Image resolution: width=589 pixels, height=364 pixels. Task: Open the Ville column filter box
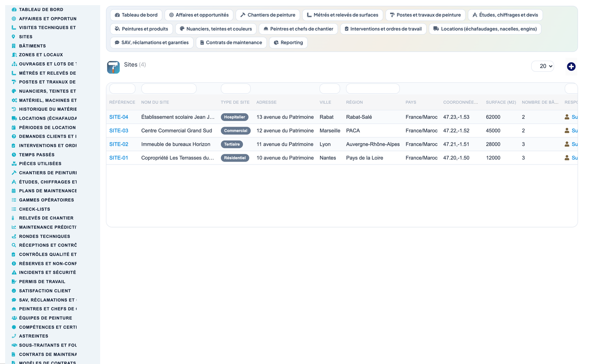click(330, 88)
